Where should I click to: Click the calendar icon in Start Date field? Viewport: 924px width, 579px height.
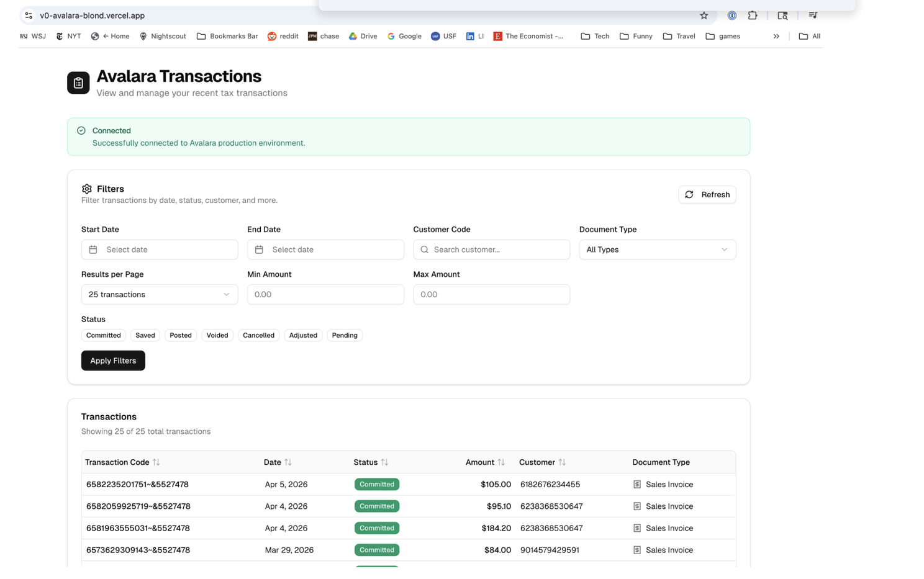point(93,249)
